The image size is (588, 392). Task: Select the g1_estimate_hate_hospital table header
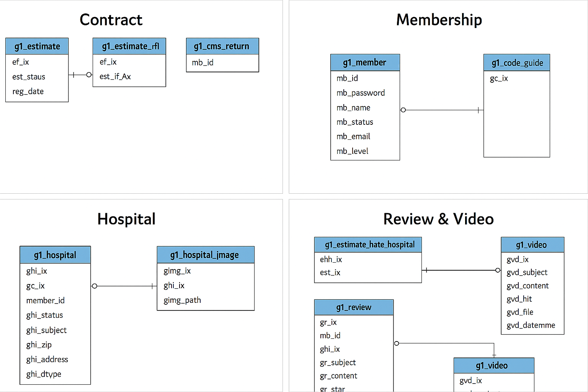click(368, 245)
